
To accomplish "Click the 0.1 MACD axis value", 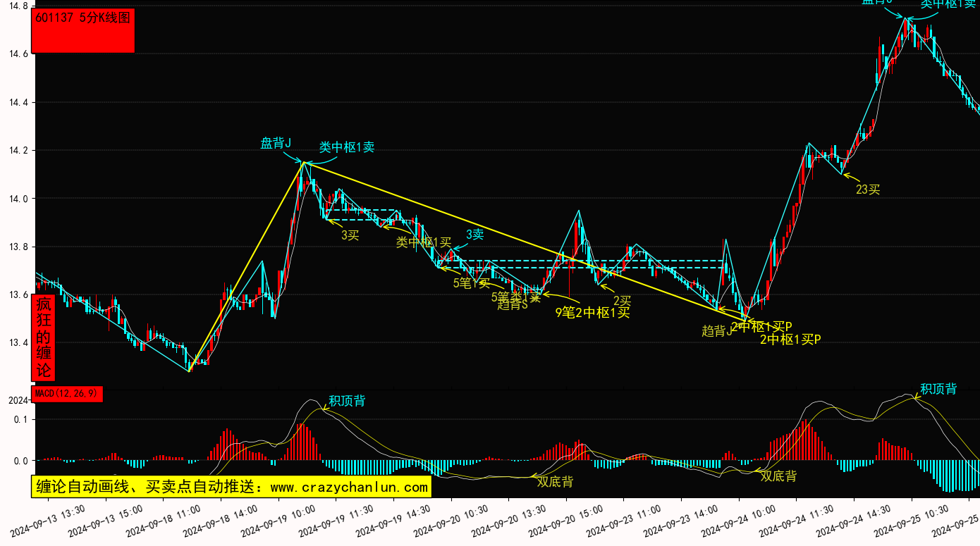I will click(x=20, y=419).
